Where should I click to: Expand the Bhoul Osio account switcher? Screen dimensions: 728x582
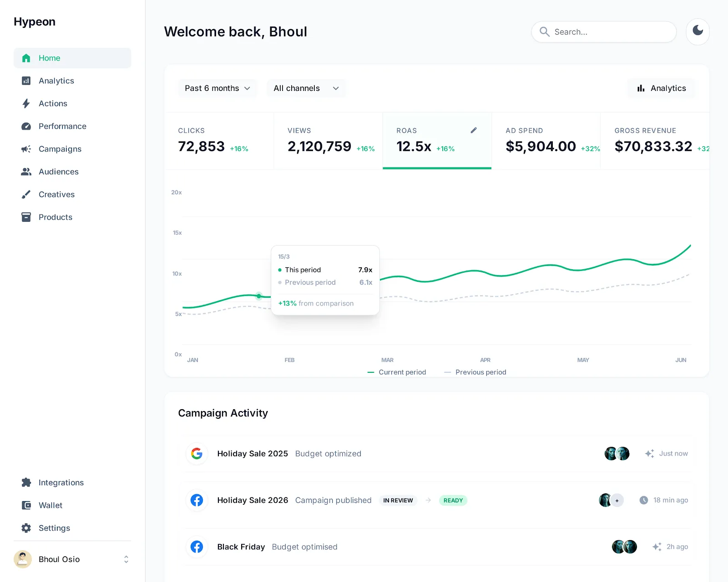(x=126, y=559)
